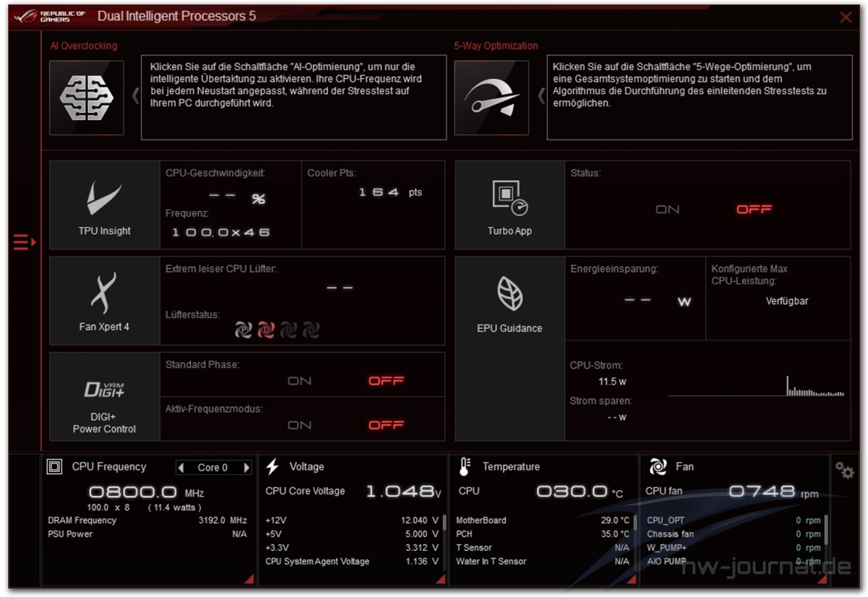The image size is (868, 597).
Task: Click the Fan list scrollbar
Action: coord(826,530)
